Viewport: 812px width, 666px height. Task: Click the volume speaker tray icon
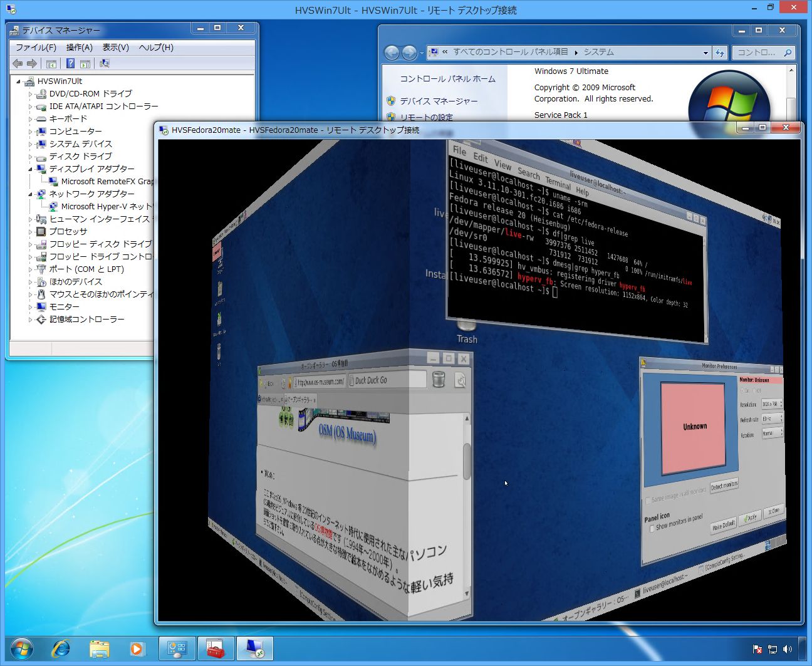(788, 649)
